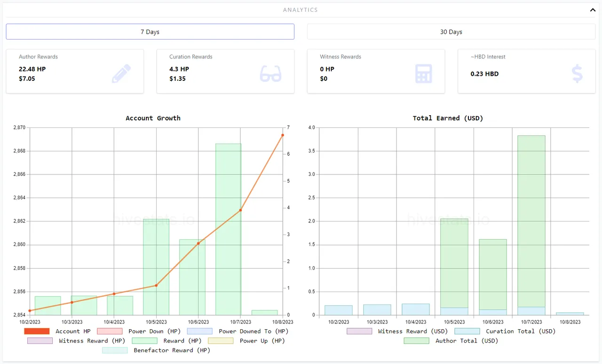Click the calculator icon in Witness Rewards
The width and height of the screenshot is (602, 364).
(423, 74)
